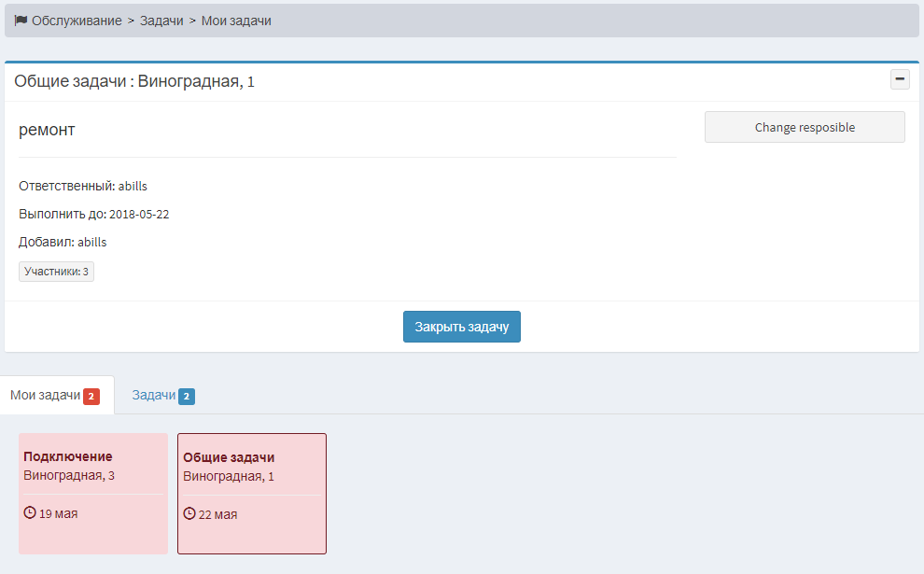Click Обслуживание in the breadcrumb
The height and width of the screenshot is (574, 924).
pos(77,21)
